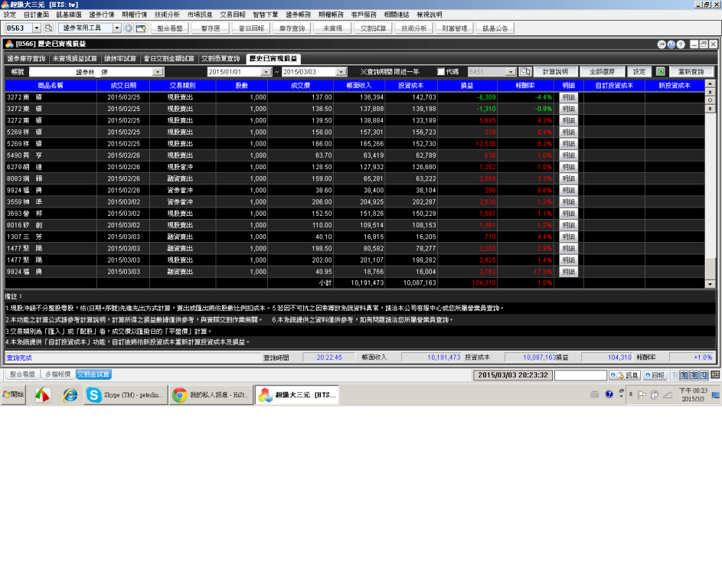Viewport: 722px width, 588px height.
Task: Click the empty input field beside the clock
Action: [x=580, y=375]
